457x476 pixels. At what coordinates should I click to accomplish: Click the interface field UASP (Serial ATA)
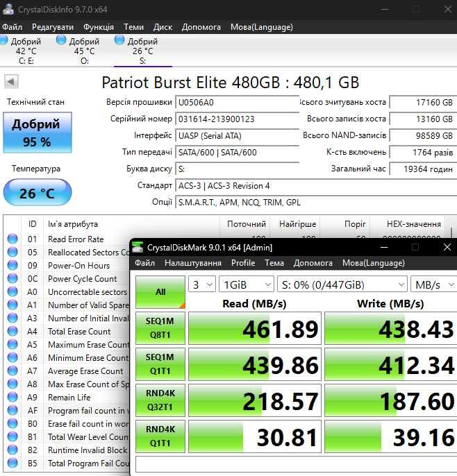pyautogui.click(x=237, y=136)
